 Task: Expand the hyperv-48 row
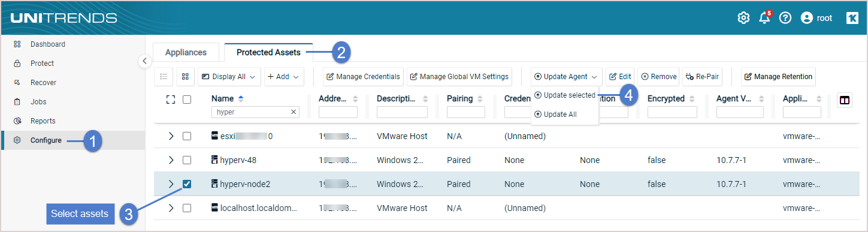pyautogui.click(x=171, y=160)
